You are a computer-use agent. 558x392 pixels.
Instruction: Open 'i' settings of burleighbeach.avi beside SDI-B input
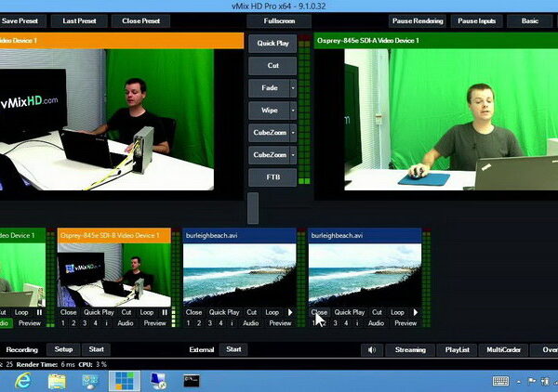[232, 323]
